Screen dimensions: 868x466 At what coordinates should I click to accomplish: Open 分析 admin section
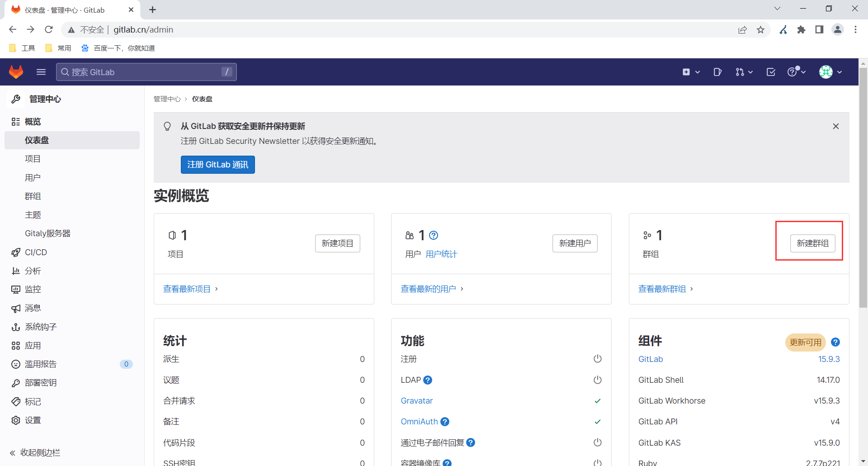click(x=72, y=271)
